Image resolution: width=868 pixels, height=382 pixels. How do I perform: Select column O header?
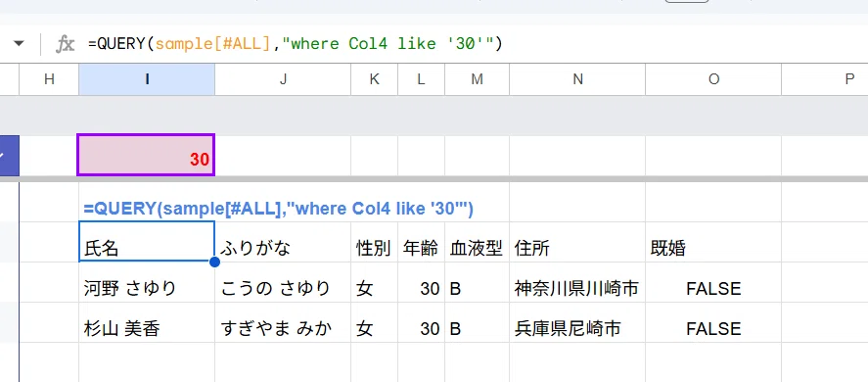point(713,79)
